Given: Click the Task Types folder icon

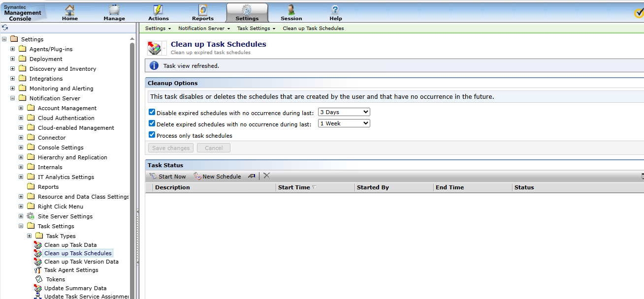Looking at the screenshot, I should pyautogui.click(x=39, y=236).
